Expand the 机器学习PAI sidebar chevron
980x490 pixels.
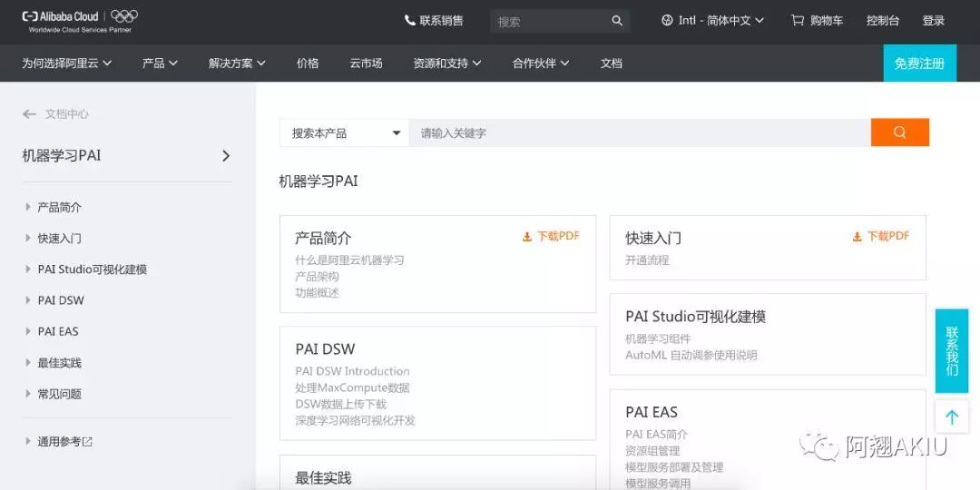(226, 156)
